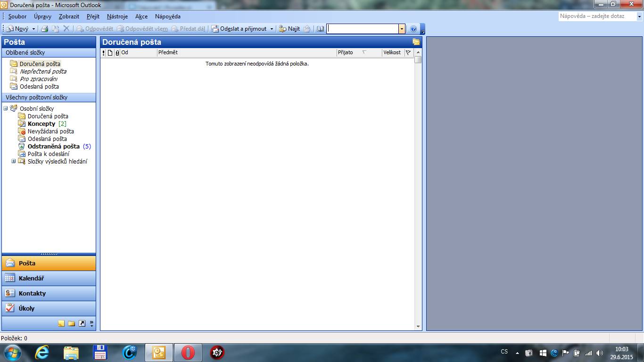Viewport: 644px width, 362px height.
Task: Open the address book icon
Action: pos(321,29)
